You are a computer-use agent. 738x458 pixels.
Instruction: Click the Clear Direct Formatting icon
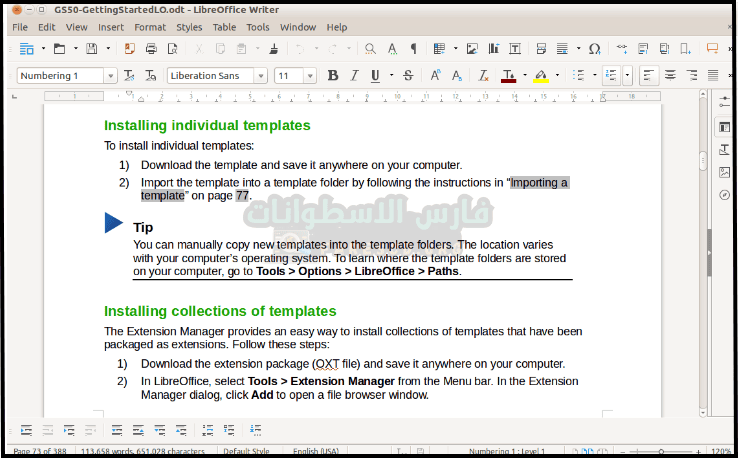[481, 75]
